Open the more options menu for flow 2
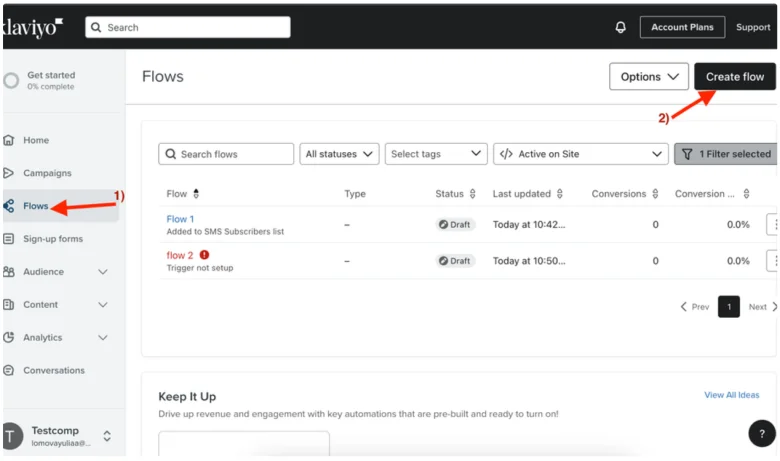Viewport: 780px width, 461px height. [773, 261]
